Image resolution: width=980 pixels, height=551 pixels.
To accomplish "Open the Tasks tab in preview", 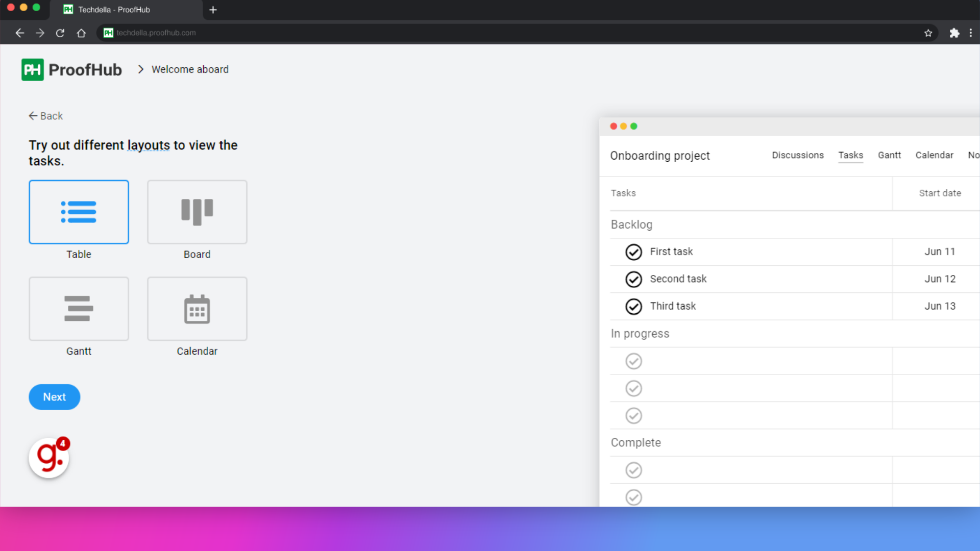I will point(850,155).
